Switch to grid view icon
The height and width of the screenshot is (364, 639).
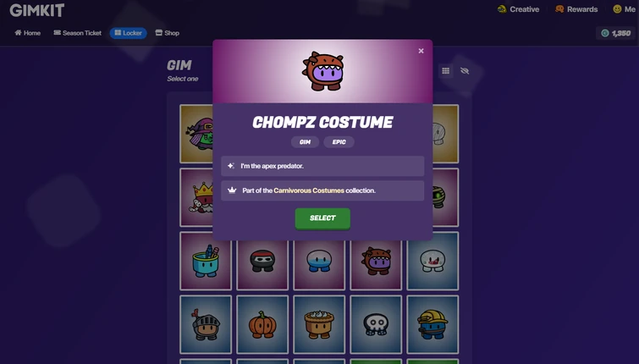click(445, 71)
